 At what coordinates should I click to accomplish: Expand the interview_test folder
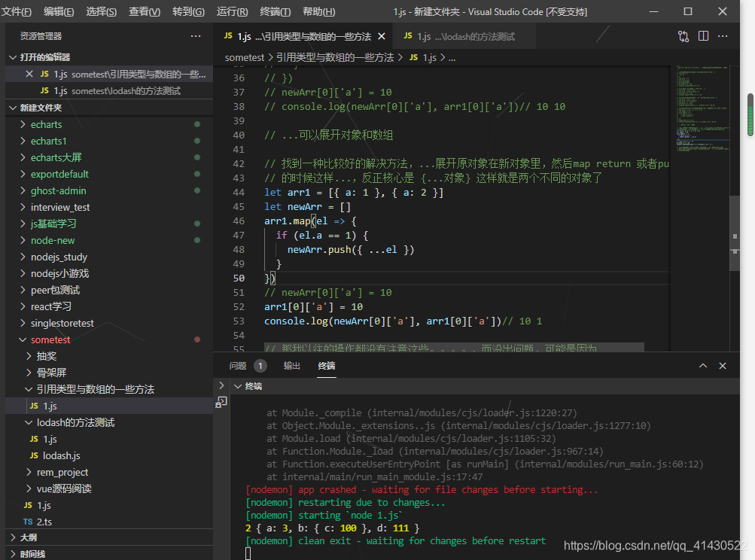click(x=109, y=207)
